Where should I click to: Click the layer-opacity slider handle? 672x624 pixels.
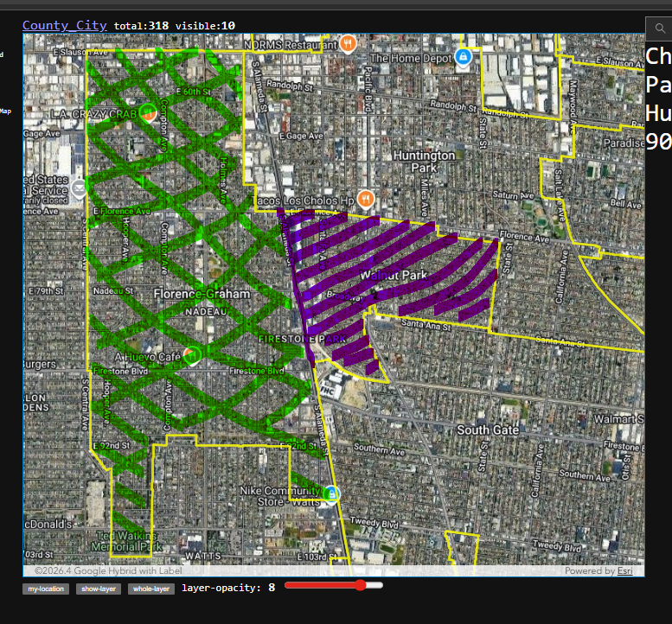(x=360, y=586)
